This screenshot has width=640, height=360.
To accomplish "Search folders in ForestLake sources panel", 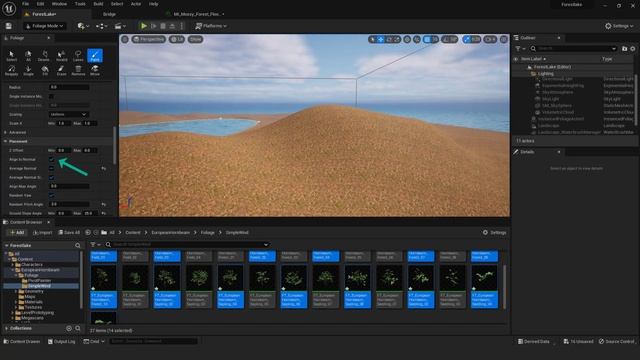I will (78, 245).
